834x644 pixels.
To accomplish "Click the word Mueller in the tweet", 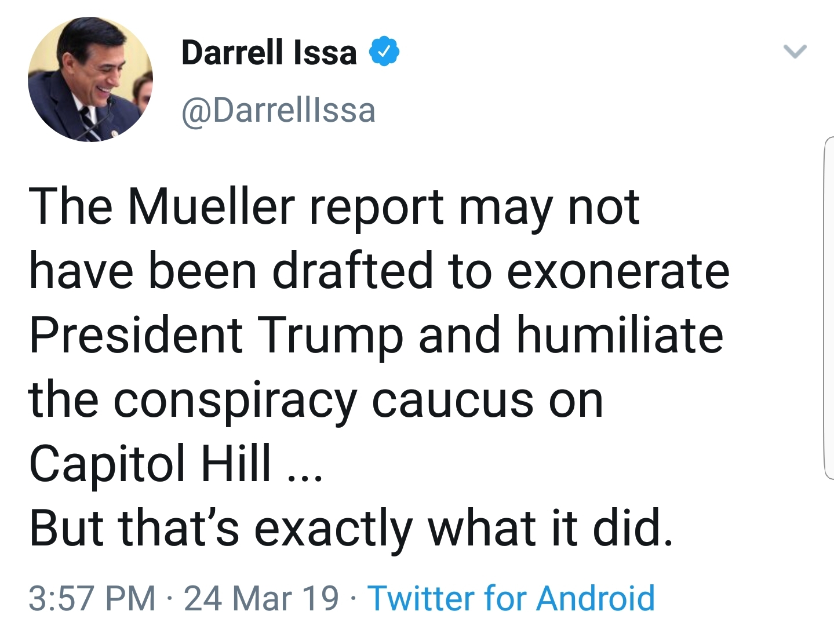I will (x=212, y=206).
